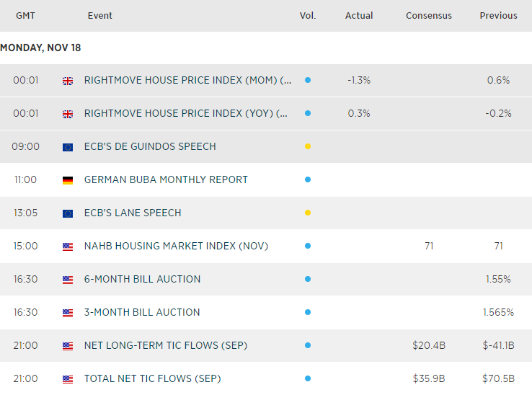The image size is (532, 395).
Task: Click the Previous column header
Action: pos(498,16)
